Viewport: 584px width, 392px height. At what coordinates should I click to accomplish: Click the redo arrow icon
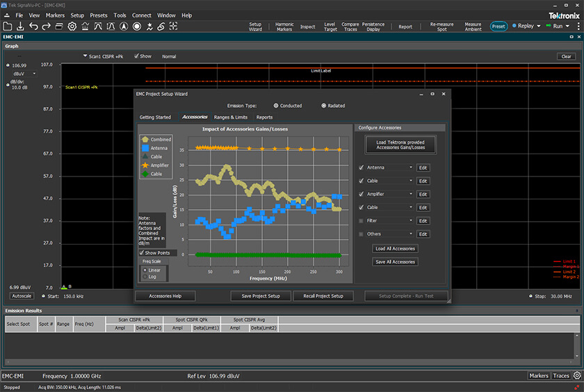coord(46,26)
